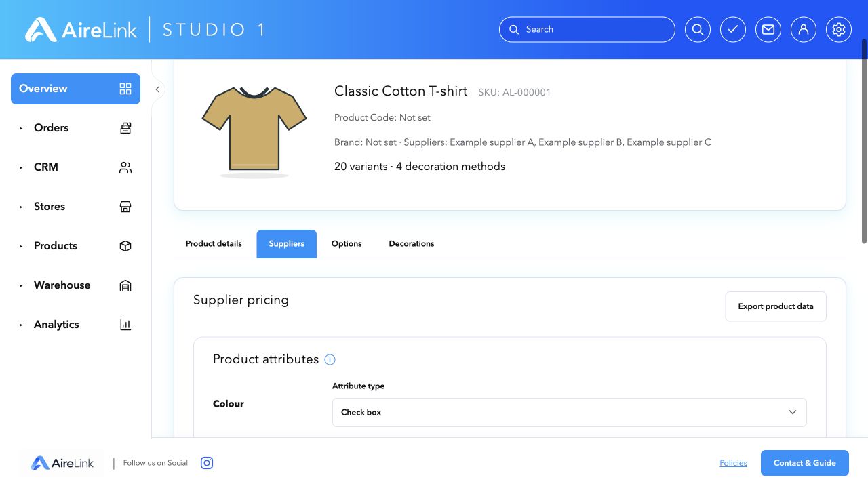Screen dimensions: 868x488
Task: Click the "Product Code: Not set" text
Action: 382,117
